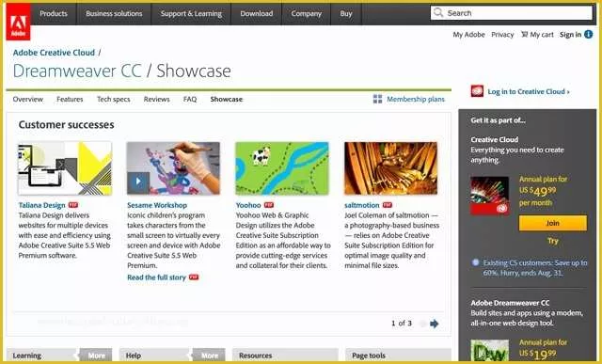
Task: Open the Sesame Workshop story link
Action: [157, 205]
